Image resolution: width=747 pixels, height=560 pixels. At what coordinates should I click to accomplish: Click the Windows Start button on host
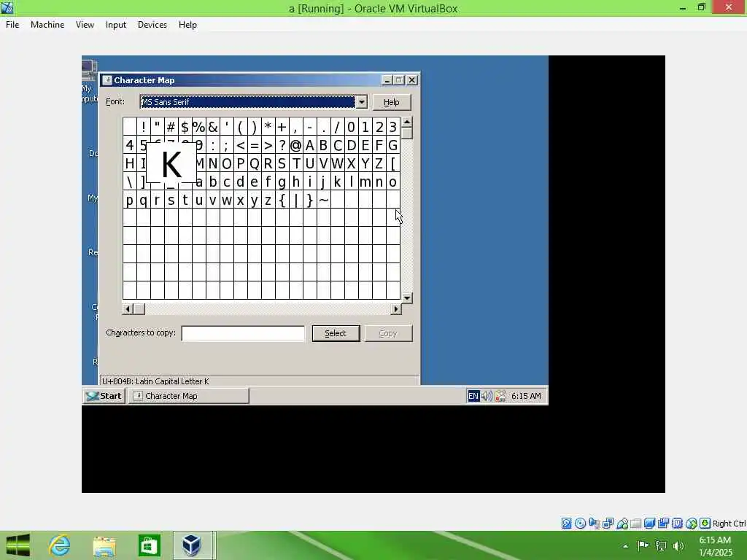click(x=18, y=545)
